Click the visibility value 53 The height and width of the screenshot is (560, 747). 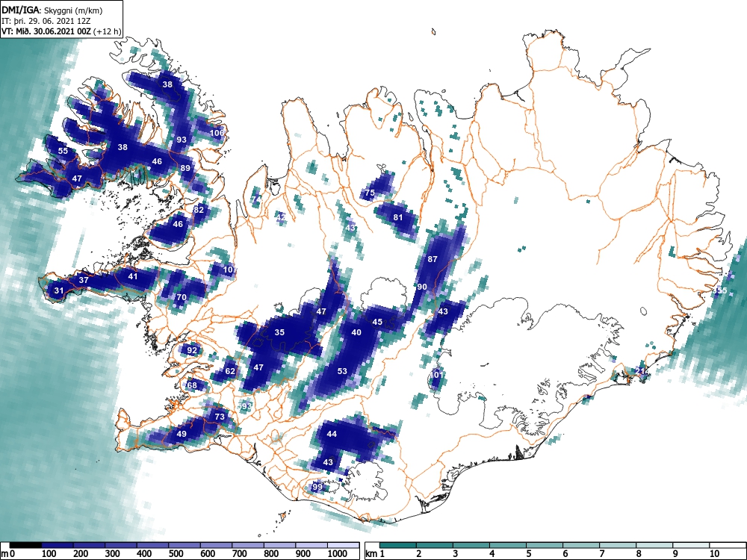tap(342, 371)
